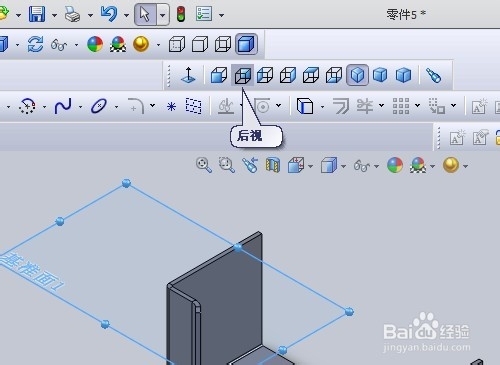The width and height of the screenshot is (500, 365).
Task: Click Zoom to Fit magnifier icon
Action: click(x=204, y=165)
